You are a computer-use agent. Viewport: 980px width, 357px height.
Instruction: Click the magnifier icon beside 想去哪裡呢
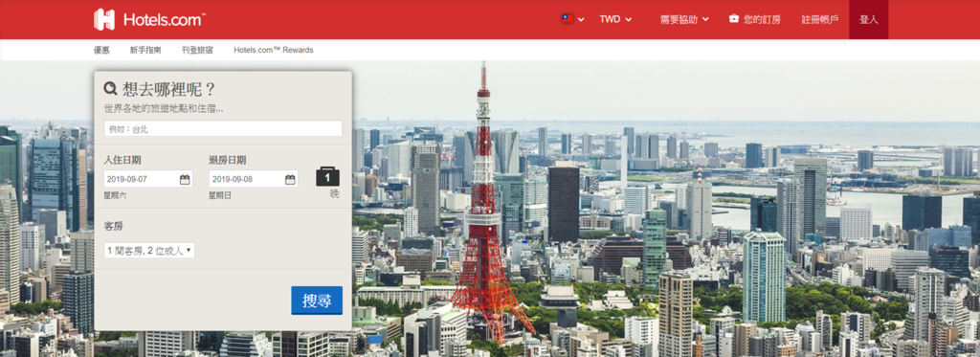(111, 89)
